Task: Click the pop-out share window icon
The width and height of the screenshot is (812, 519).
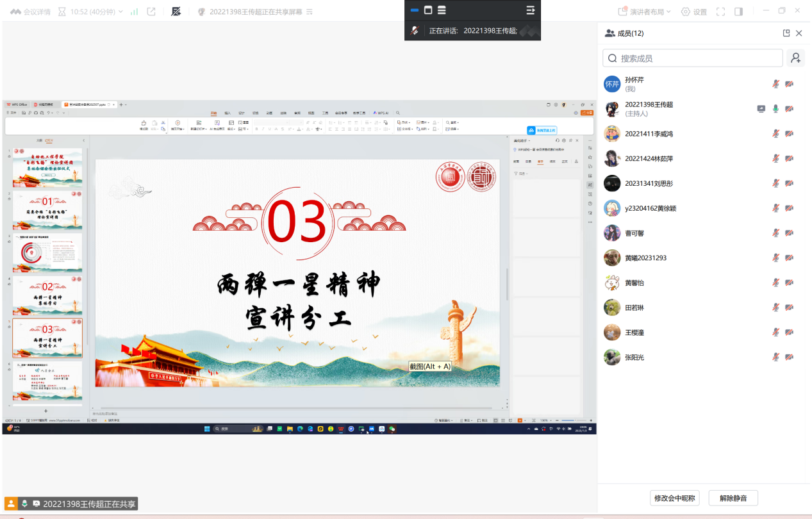Action: (x=151, y=12)
